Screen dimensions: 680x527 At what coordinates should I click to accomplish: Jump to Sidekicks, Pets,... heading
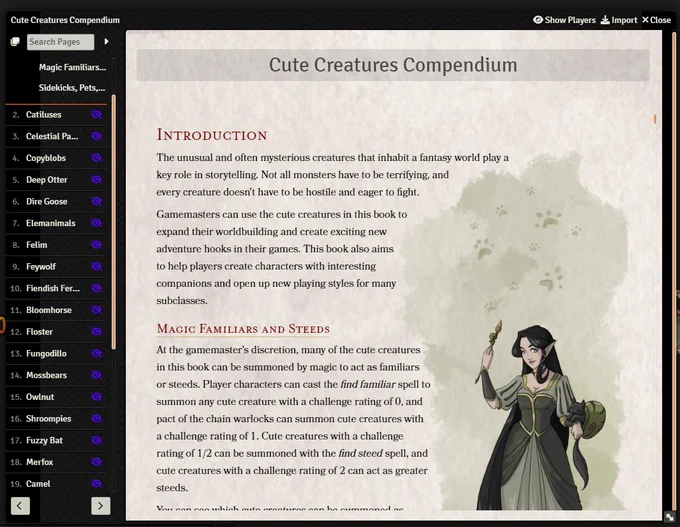(x=72, y=88)
